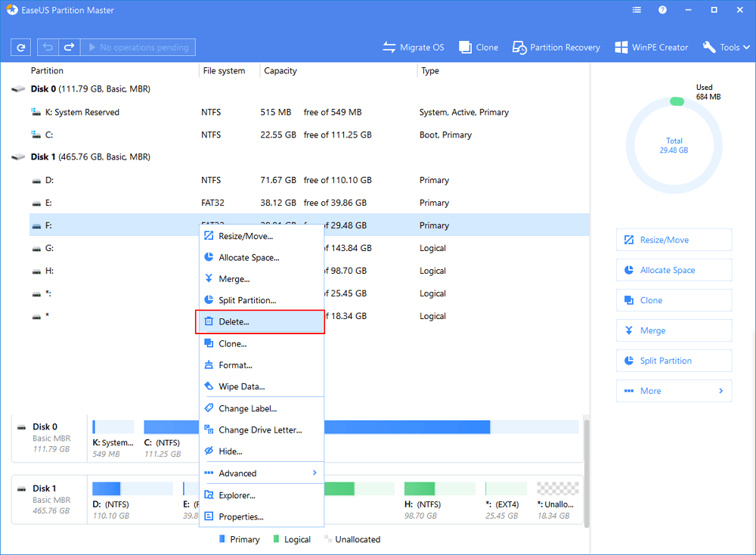756x555 pixels.
Task: Click the EaseUS logo in title bar
Action: tap(11, 10)
